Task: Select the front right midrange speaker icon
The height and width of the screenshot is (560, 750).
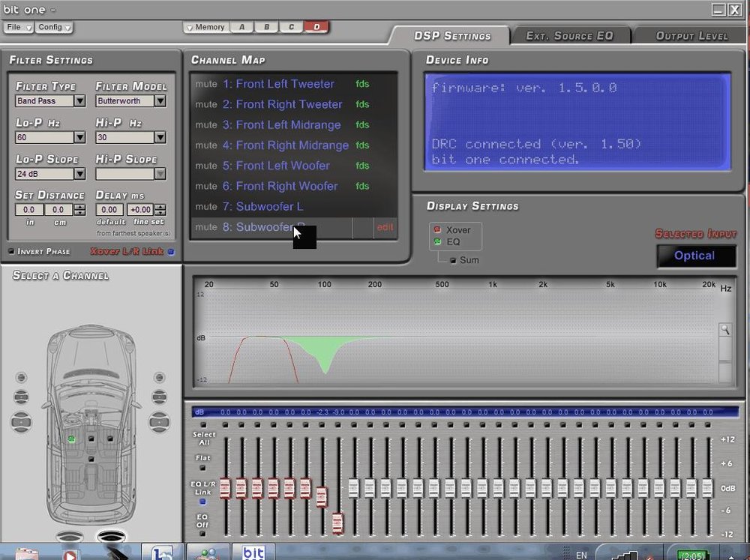Action: pyautogui.click(x=159, y=397)
